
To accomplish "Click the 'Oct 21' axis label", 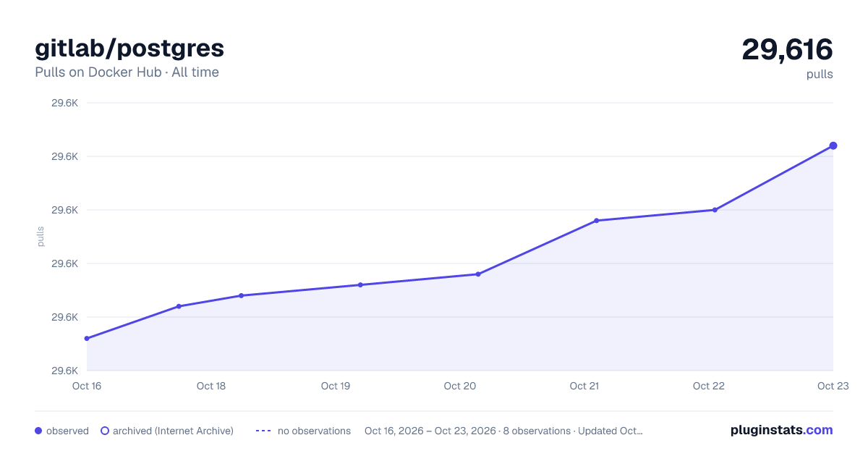I will click(x=584, y=386).
